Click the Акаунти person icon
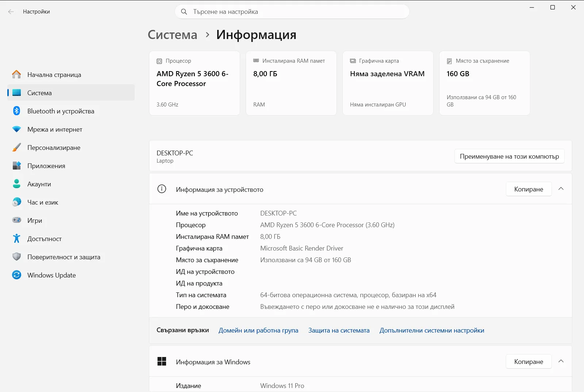This screenshot has height=392, width=584. 16,184
